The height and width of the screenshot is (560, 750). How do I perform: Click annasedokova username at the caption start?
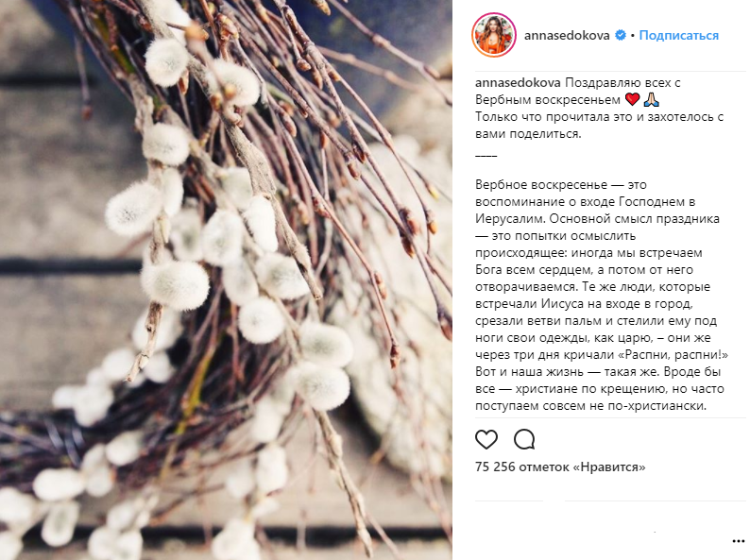518,83
